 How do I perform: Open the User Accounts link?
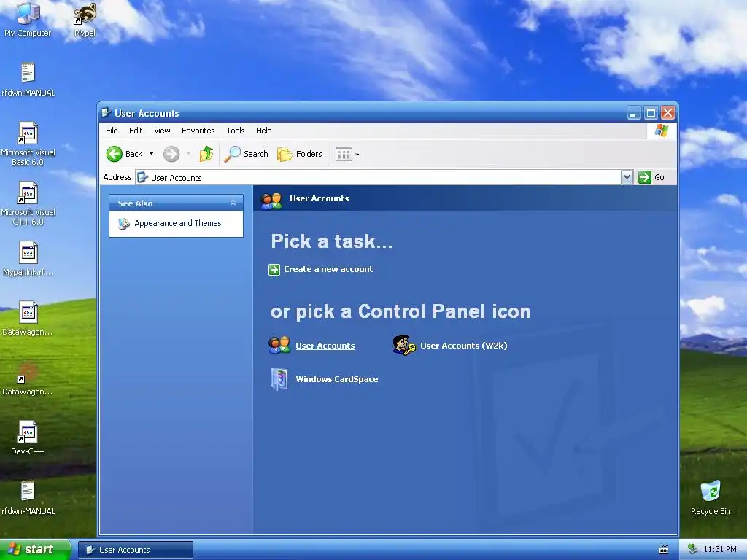click(325, 346)
